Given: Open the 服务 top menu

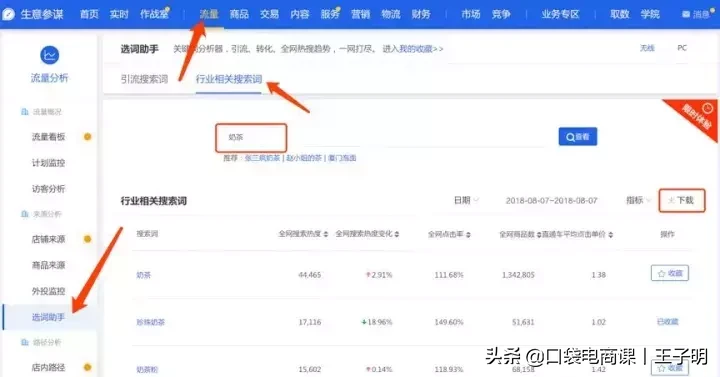Looking at the screenshot, I should (330, 14).
